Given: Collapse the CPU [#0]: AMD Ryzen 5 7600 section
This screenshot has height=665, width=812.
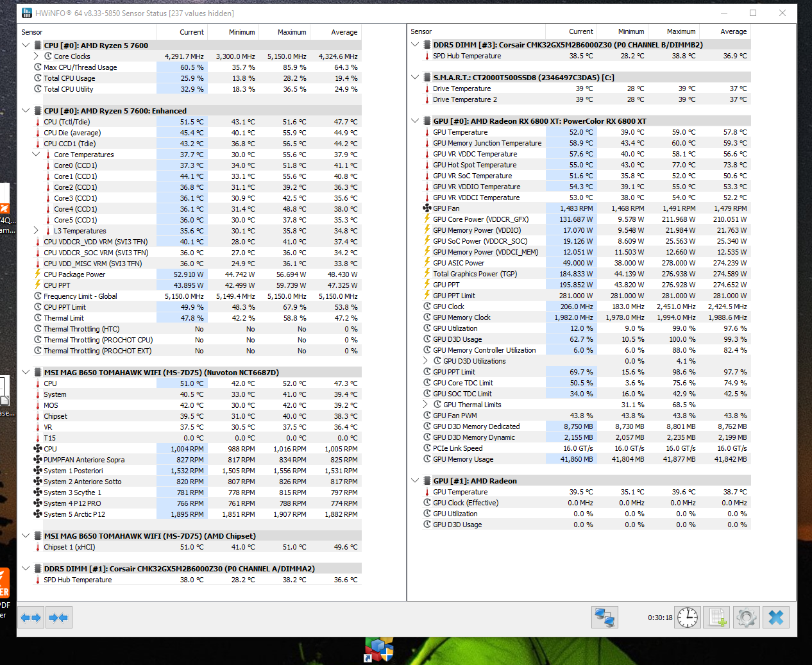Looking at the screenshot, I should [x=26, y=46].
